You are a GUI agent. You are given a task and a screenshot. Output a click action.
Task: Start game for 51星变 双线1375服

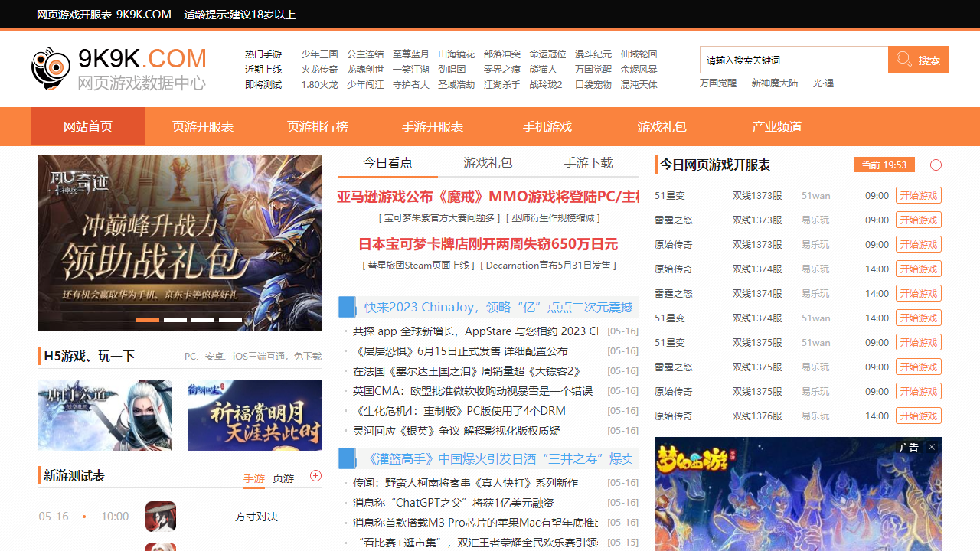(919, 342)
